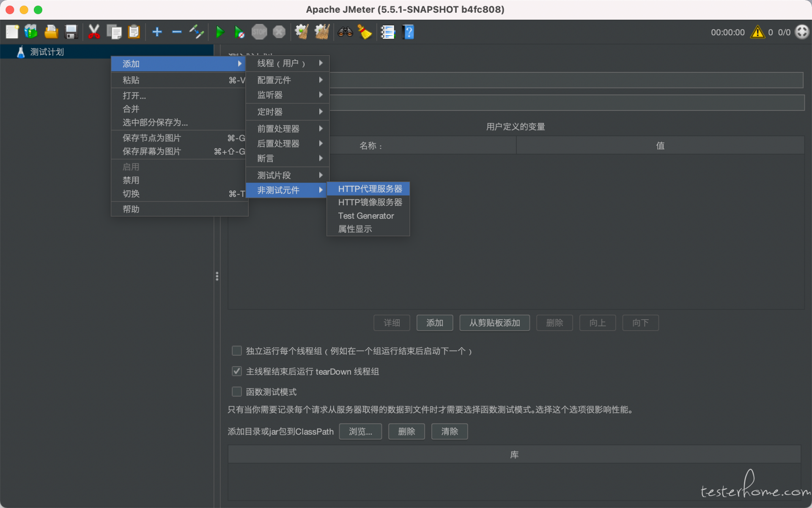Click the 值 column header
This screenshot has height=508, width=812.
[660, 146]
